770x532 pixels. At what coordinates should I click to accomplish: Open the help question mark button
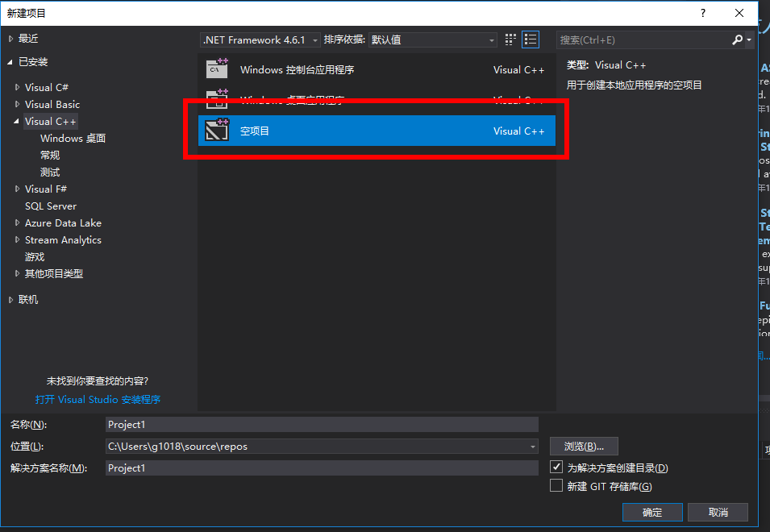(x=703, y=13)
